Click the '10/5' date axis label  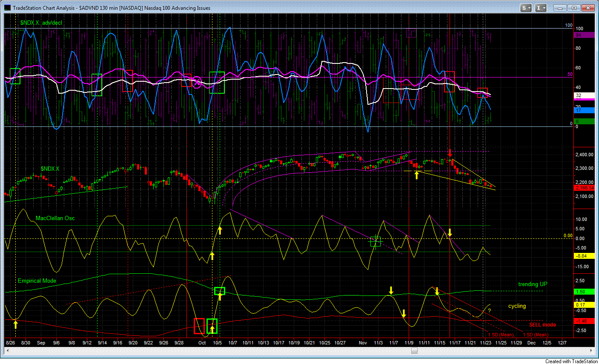[217, 342]
